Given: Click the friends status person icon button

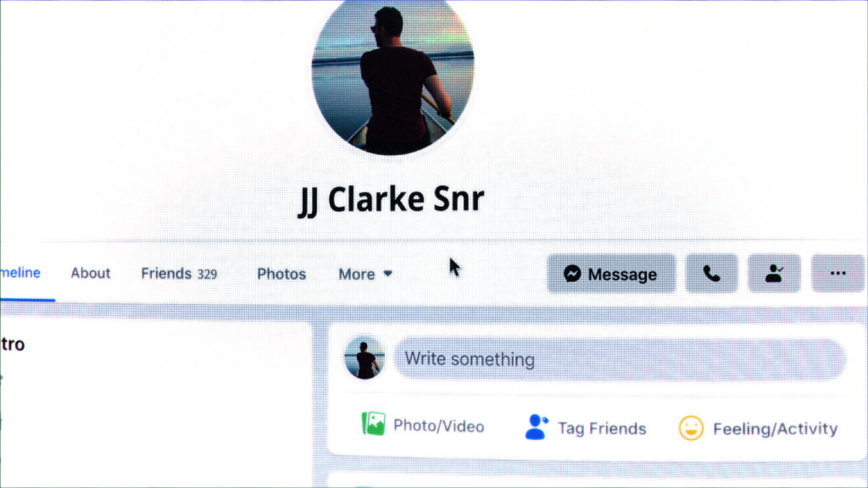Looking at the screenshot, I should click(774, 274).
